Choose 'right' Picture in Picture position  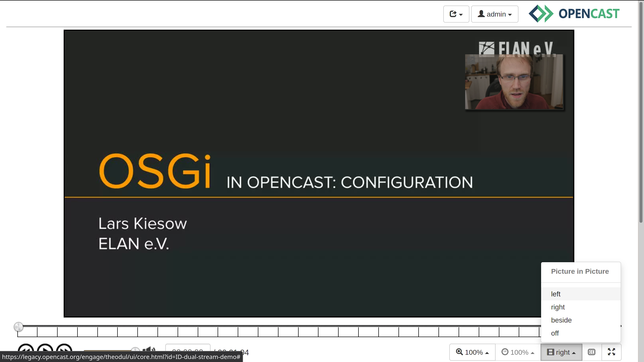click(558, 307)
